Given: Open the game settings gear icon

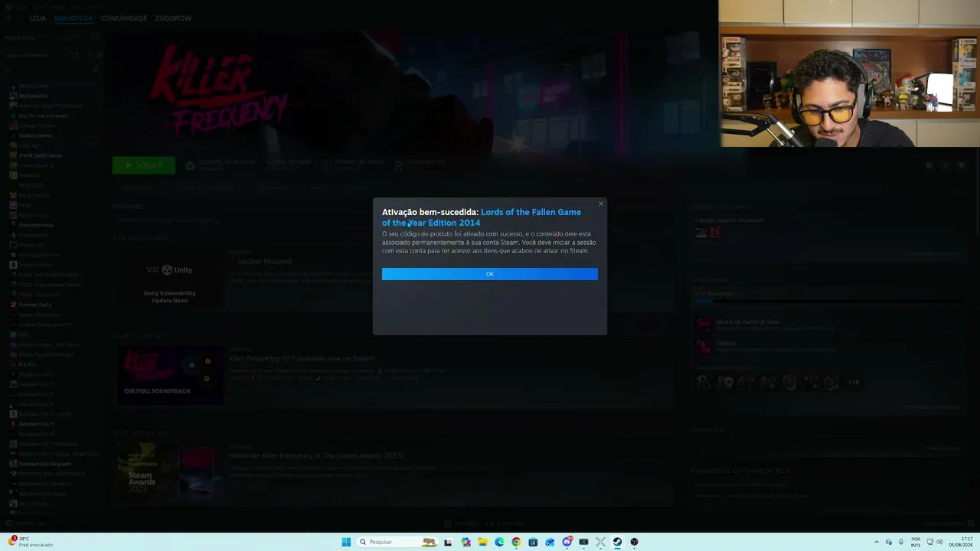Looking at the screenshot, I should 929,165.
